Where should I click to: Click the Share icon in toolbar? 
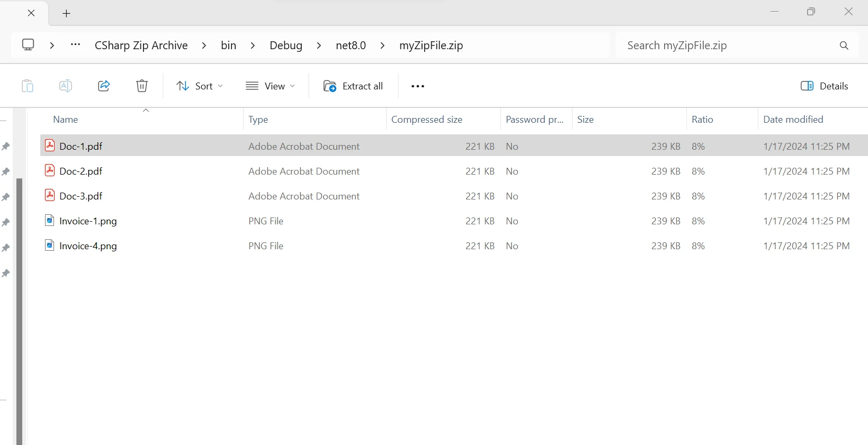click(x=104, y=86)
